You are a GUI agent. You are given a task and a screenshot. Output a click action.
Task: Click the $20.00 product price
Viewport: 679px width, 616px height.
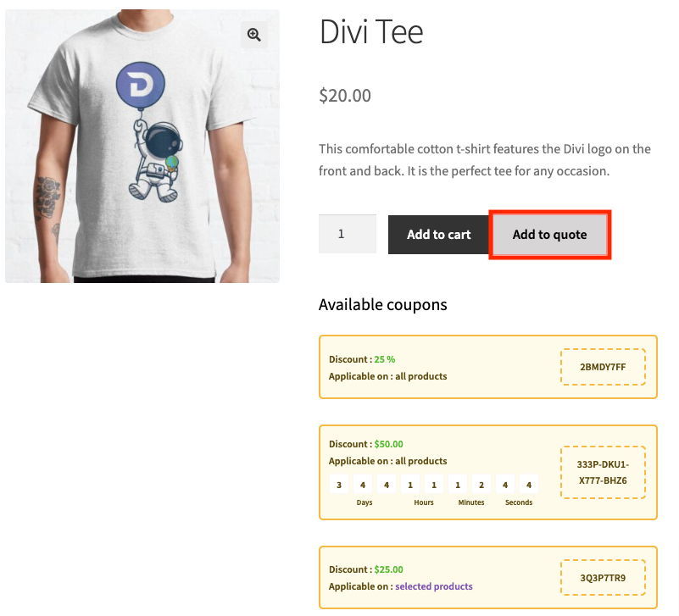click(x=345, y=96)
